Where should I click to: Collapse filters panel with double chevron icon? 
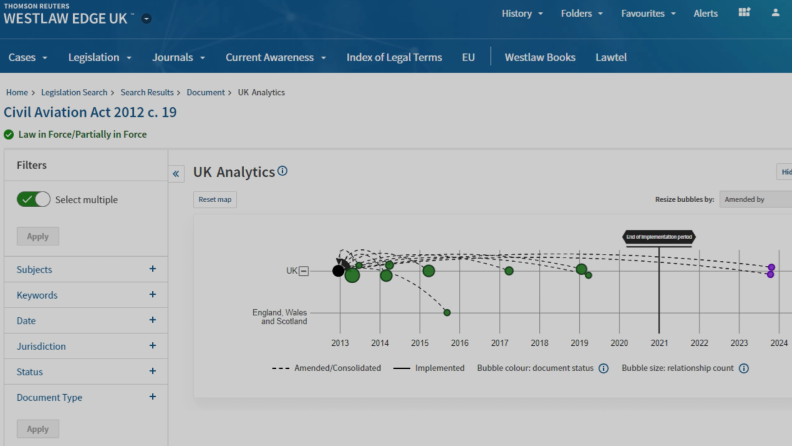(x=177, y=174)
